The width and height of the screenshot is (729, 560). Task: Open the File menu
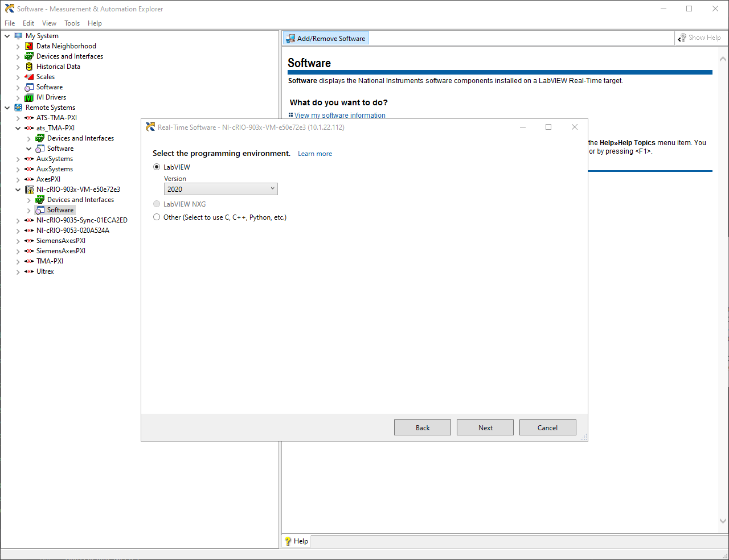tap(10, 23)
